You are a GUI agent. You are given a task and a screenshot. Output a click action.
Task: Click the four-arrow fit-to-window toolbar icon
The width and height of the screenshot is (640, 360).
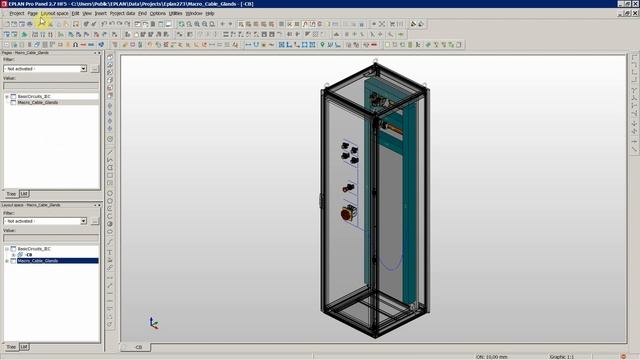pos(382,24)
